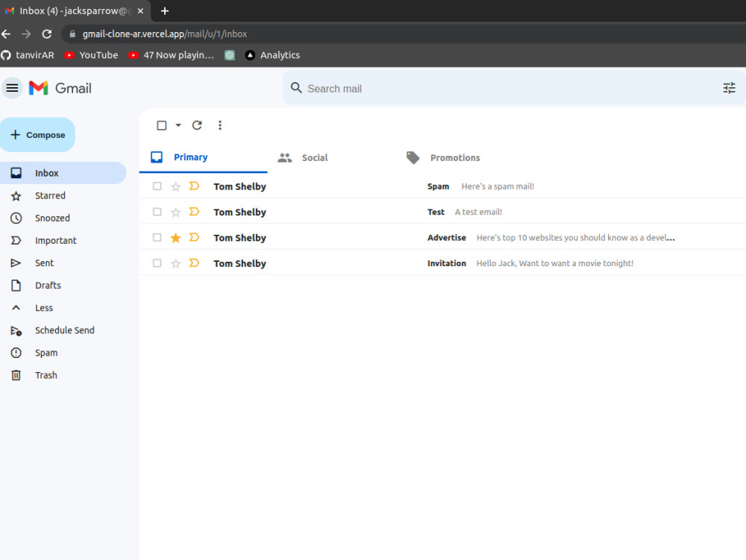Screen dimensions: 746x560
Task: Open a new browser tab
Action: [165, 11]
